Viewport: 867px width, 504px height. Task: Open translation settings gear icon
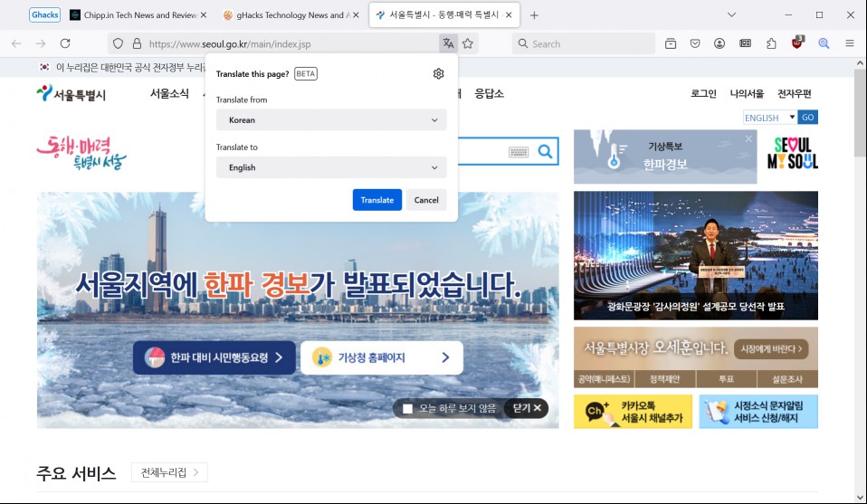click(x=438, y=73)
